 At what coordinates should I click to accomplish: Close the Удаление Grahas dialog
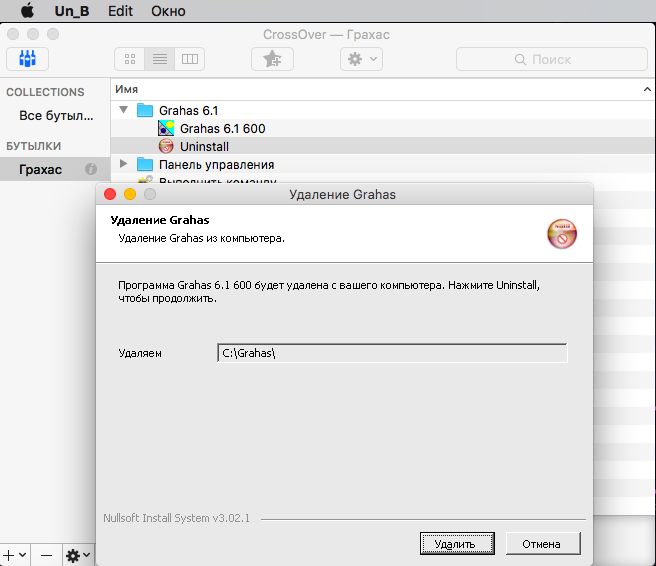click(x=110, y=194)
